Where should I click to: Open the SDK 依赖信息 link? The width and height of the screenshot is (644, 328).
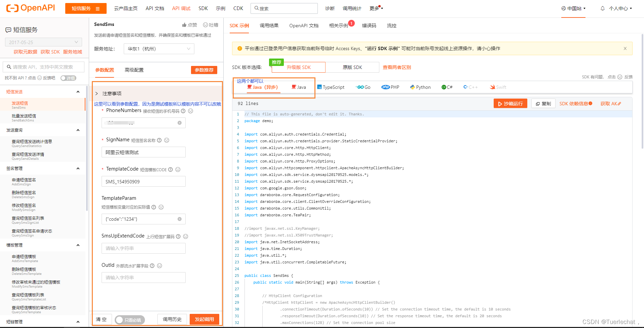tap(576, 104)
